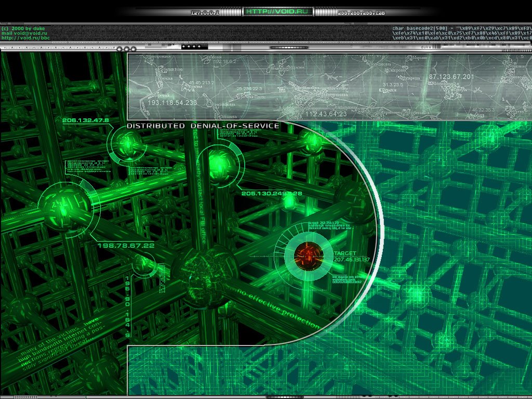This screenshot has width=532, height=399.
Task: Click the mail void@void.ru link
Action: [24, 33]
